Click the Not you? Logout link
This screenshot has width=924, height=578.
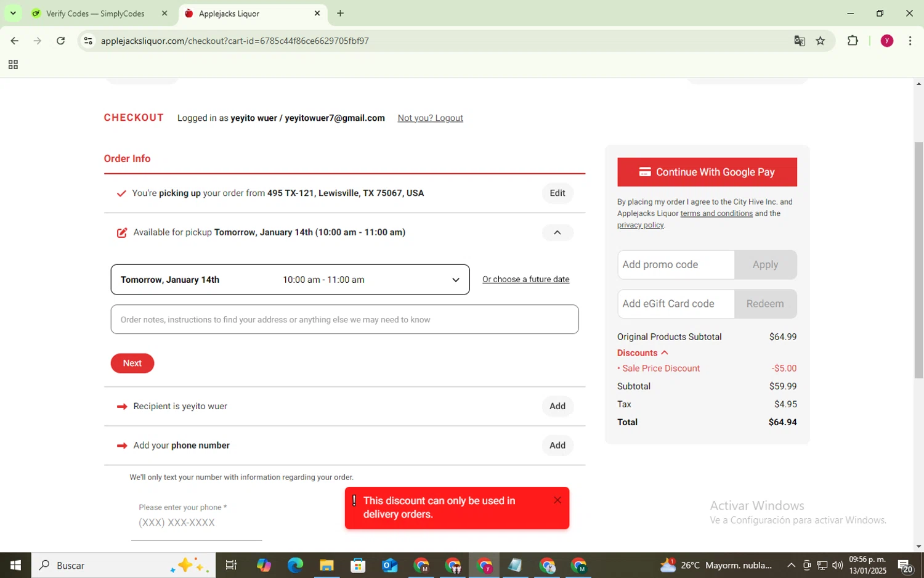pos(430,118)
